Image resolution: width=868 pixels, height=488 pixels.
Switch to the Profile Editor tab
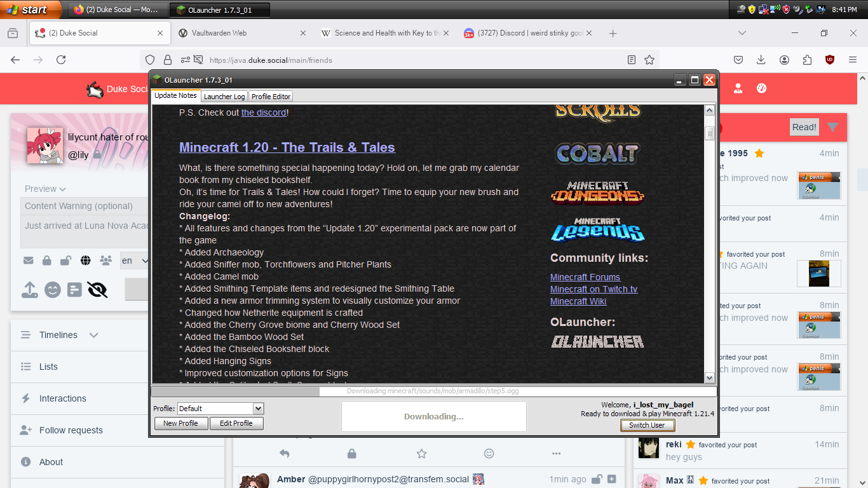[271, 97]
